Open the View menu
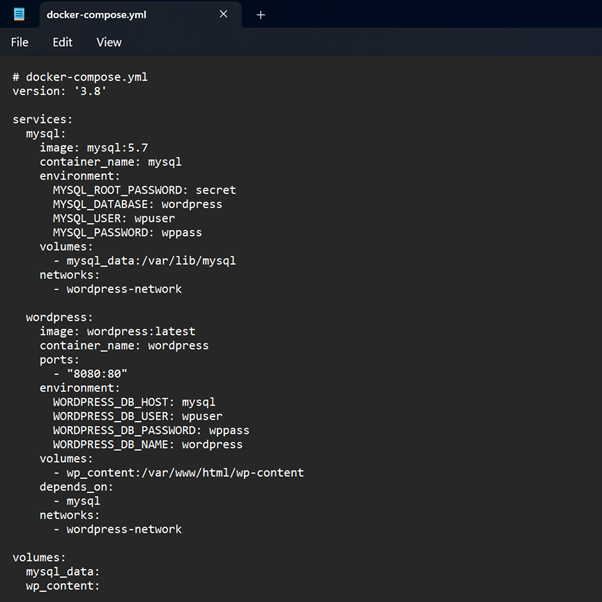This screenshot has width=602, height=602. [x=109, y=42]
